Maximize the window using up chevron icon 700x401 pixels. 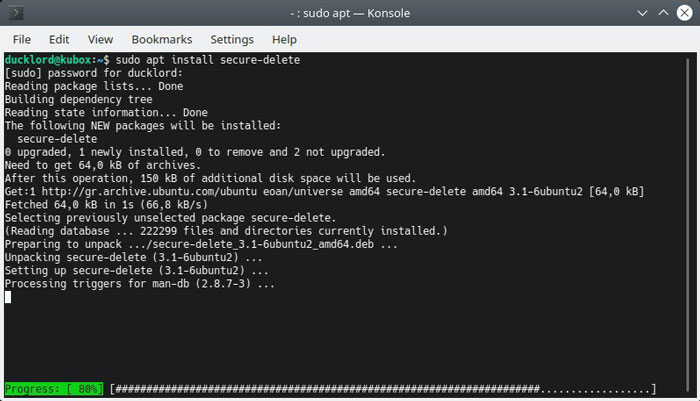(x=663, y=13)
